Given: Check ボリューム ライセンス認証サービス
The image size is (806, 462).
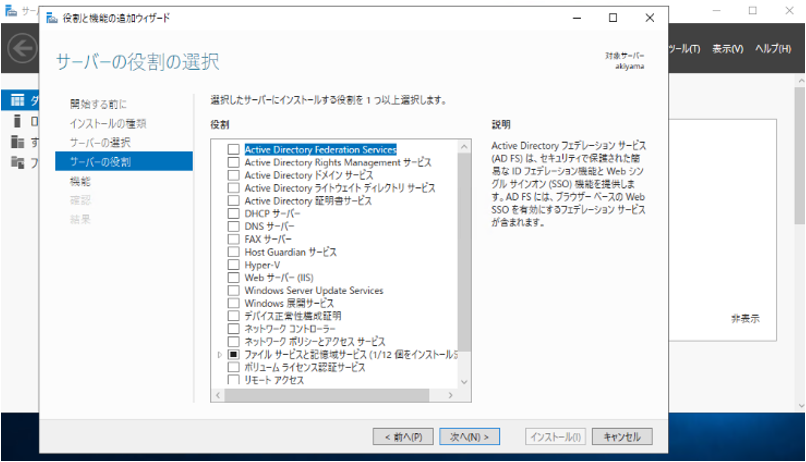Looking at the screenshot, I should coord(233,367).
